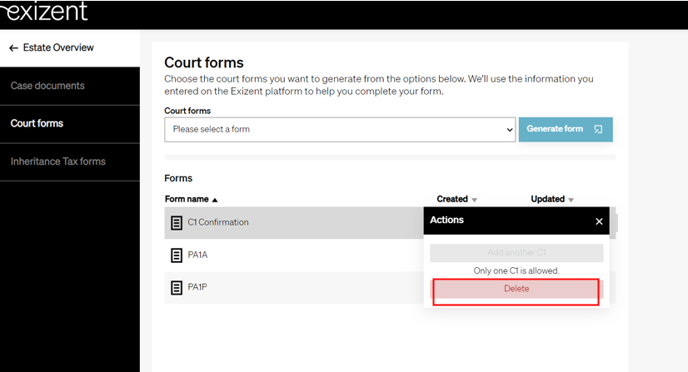Image resolution: width=688 pixels, height=372 pixels.
Task: Click the back arrow beside Estate Overview
Action: [14, 48]
